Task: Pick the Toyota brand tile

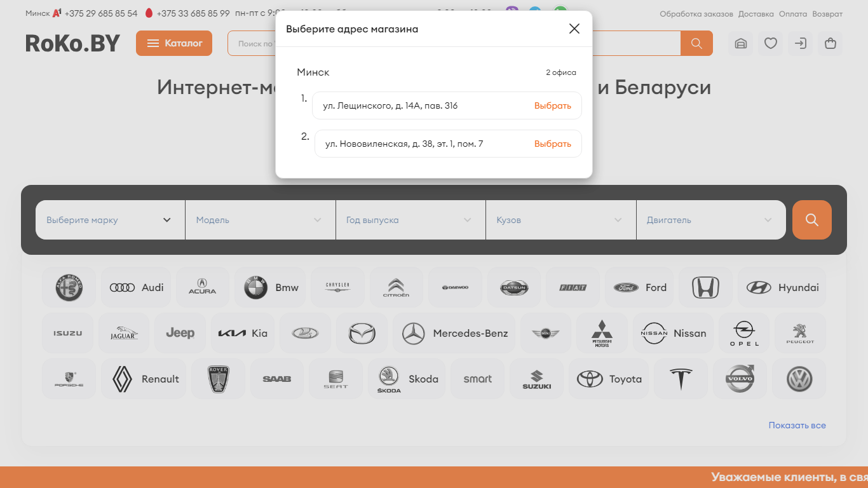Action: (609, 379)
